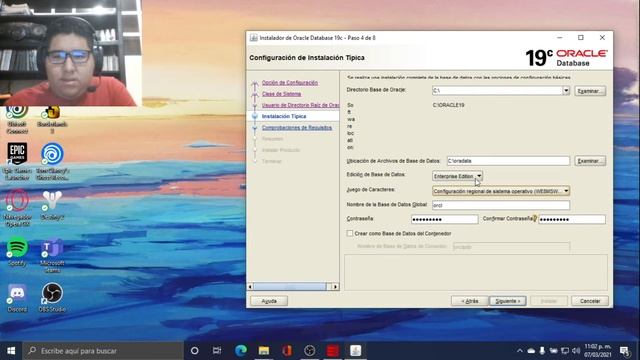Image resolution: width=640 pixels, height=360 pixels.
Task: Click the taskbar clock and date
Action: coord(598,351)
